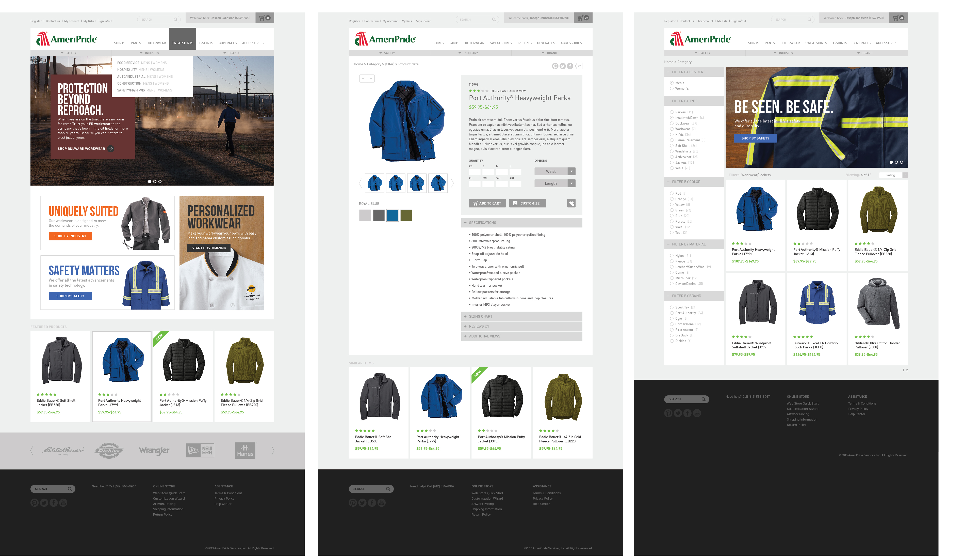Image resolution: width=980 pixels, height=556 pixels.
Task: Click the XS quantity input field
Action: pos(475,172)
